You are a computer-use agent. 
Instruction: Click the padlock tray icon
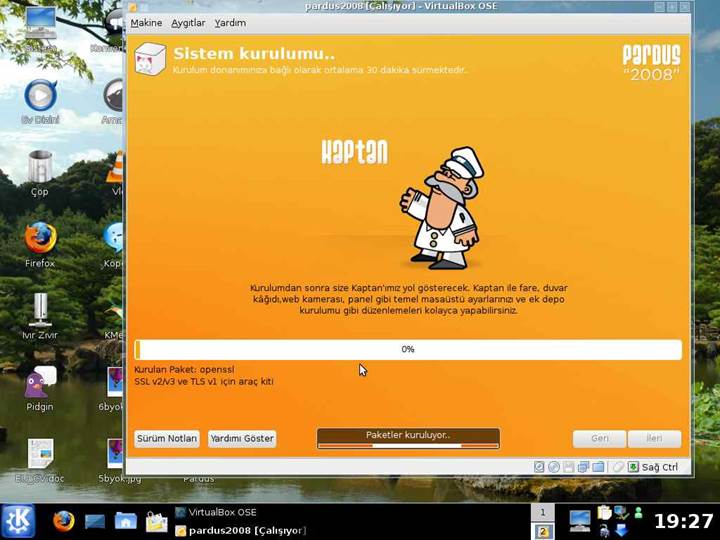[604, 530]
